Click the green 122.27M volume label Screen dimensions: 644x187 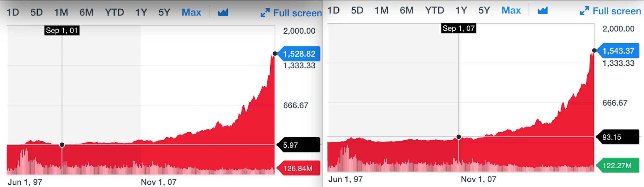click(x=617, y=166)
